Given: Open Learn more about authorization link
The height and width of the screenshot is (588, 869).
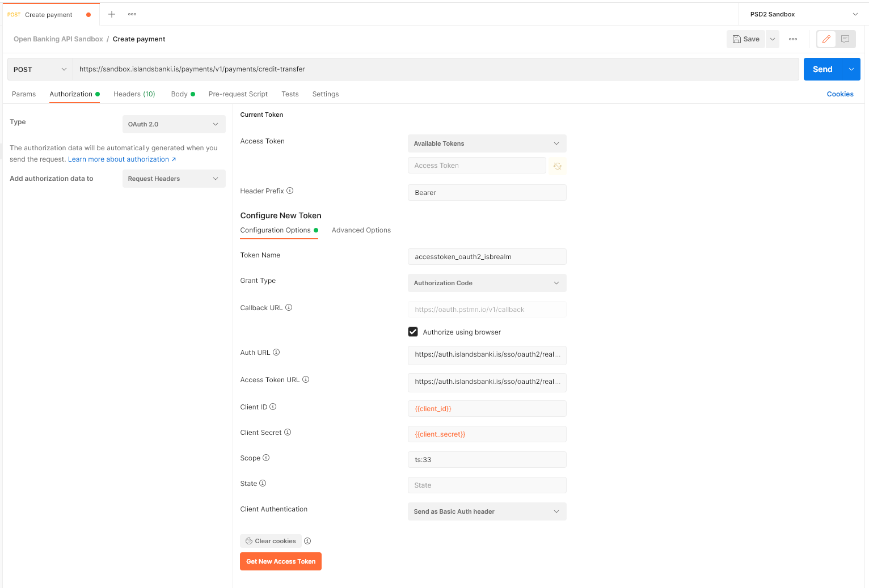Looking at the screenshot, I should (x=121, y=159).
